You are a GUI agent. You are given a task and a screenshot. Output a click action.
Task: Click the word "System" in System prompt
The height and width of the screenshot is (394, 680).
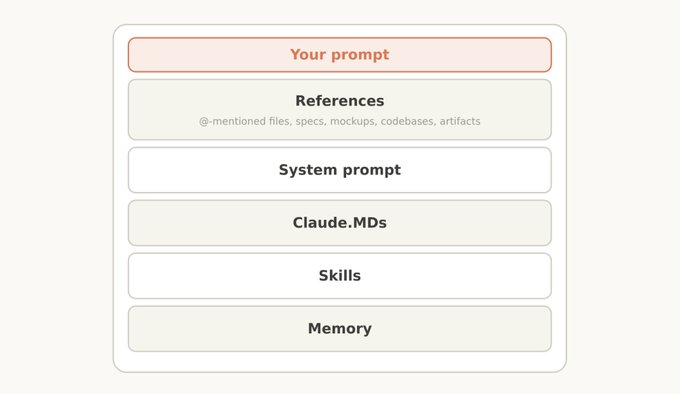pyautogui.click(x=307, y=170)
